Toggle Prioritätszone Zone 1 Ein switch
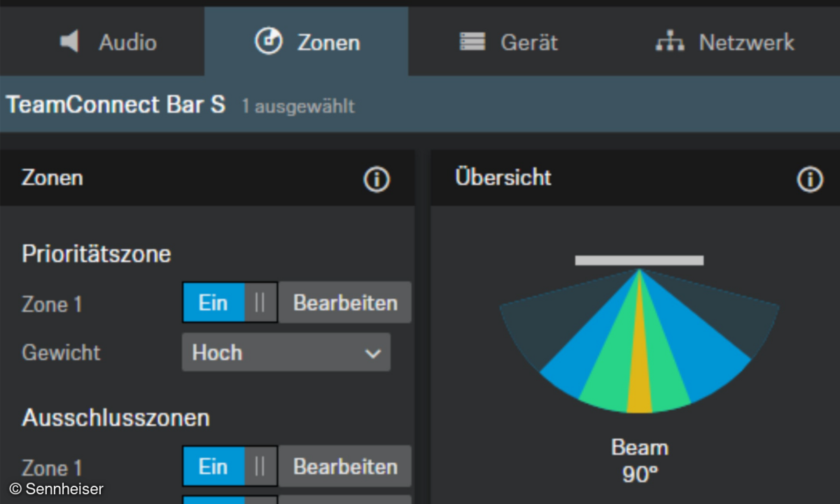 230,302
